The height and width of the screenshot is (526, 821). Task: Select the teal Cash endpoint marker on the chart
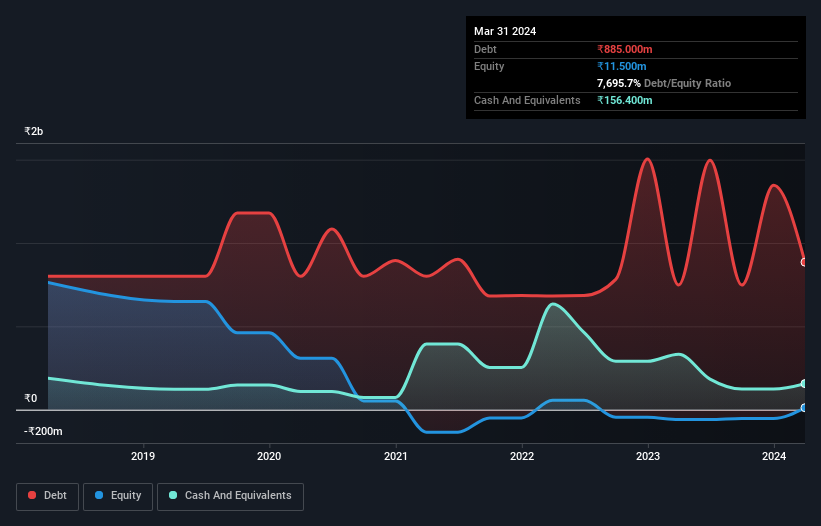[804, 384]
